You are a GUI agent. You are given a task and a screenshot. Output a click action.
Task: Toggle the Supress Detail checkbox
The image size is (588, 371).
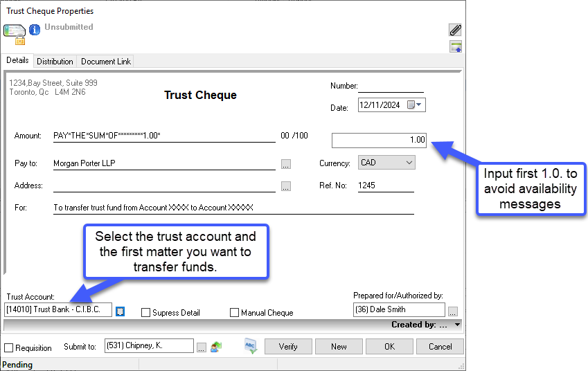tap(145, 313)
